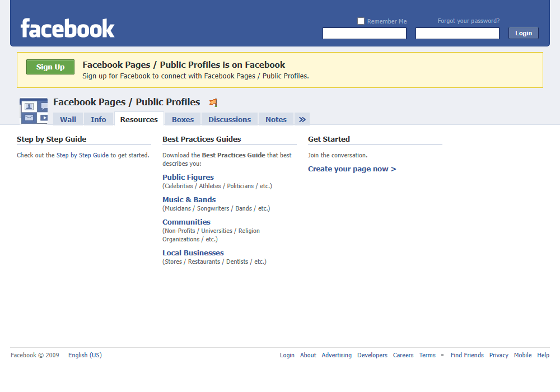Select the Resources tab
Viewport: 560px width, 392px height.
(x=139, y=119)
